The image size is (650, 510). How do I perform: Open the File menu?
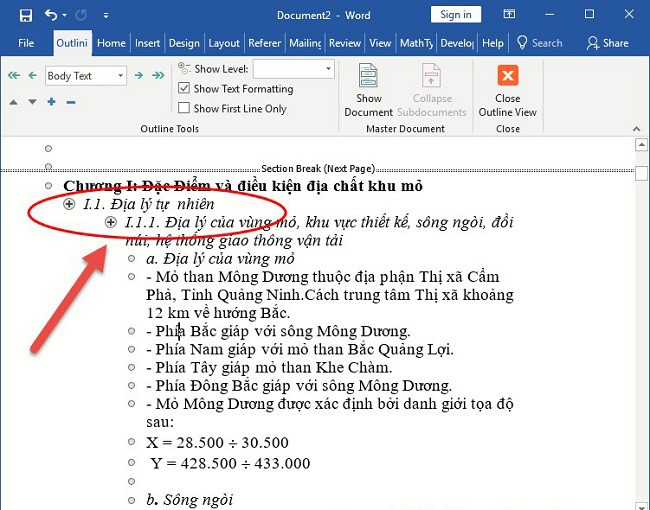coord(26,43)
